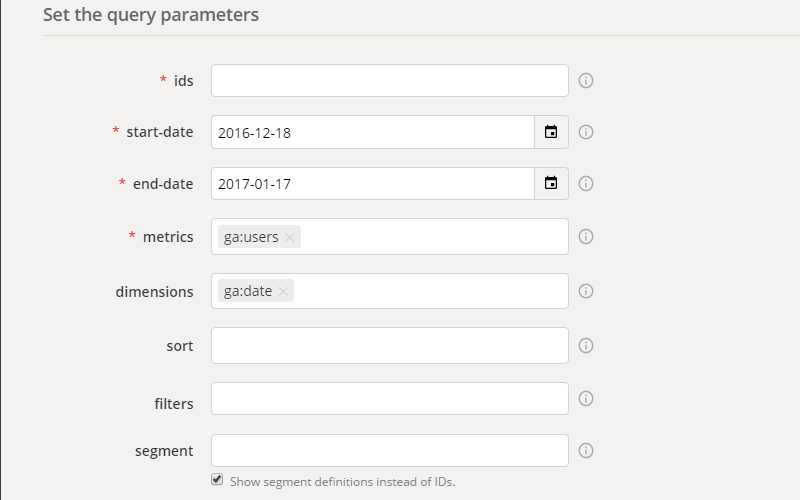Remove the ga:users metric tag

point(290,238)
